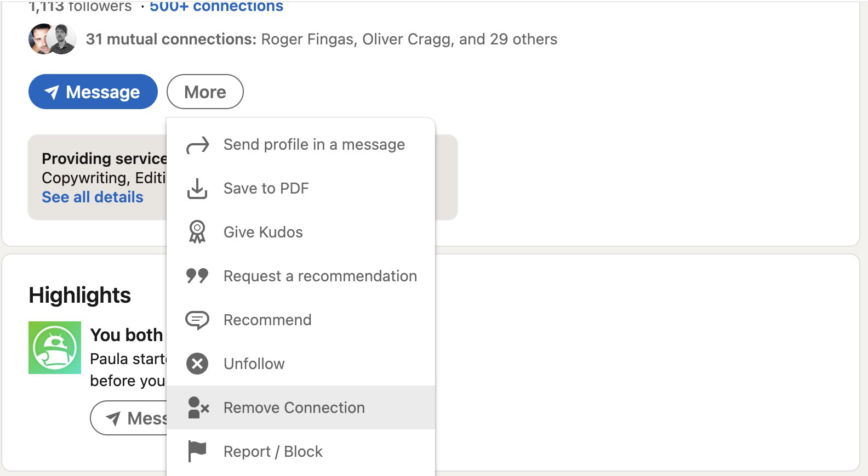This screenshot has height=476, width=868.
Task: Click the quotation marks recommendation icon
Action: pos(197,276)
